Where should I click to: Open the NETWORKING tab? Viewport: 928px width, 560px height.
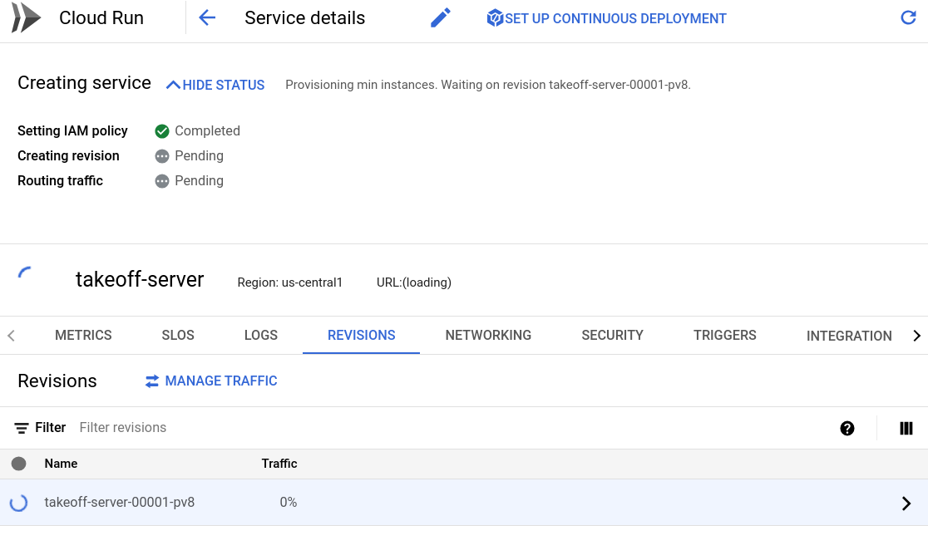pos(488,335)
